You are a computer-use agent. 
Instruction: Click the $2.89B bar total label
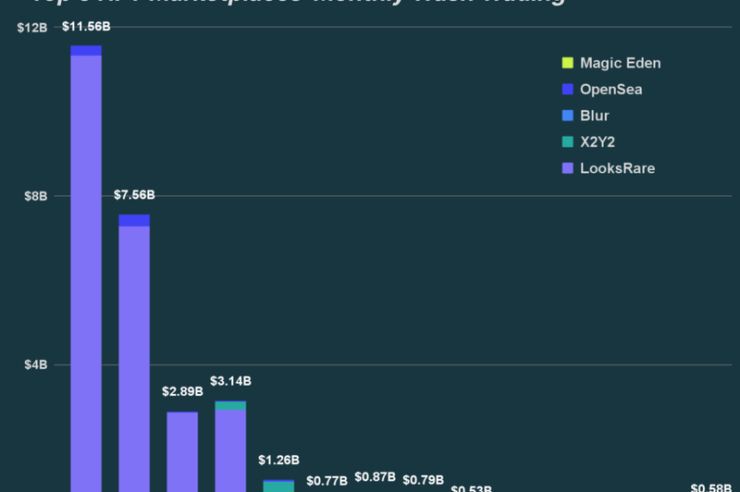pos(183,392)
